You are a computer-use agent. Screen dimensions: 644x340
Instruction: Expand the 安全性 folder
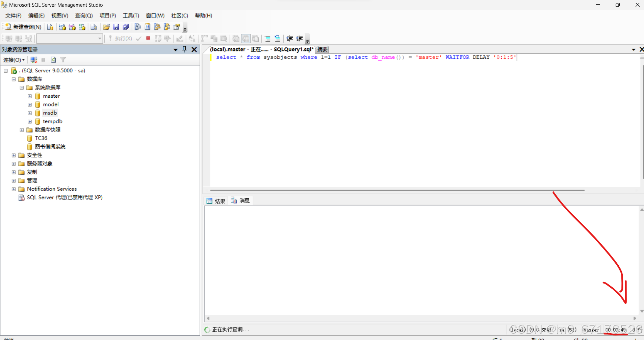(x=14, y=155)
